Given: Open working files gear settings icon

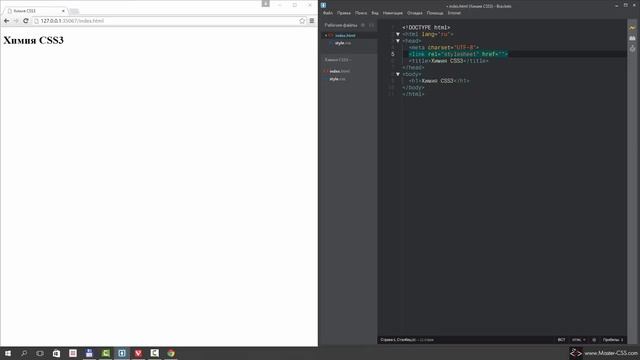Looking at the screenshot, I should (x=362, y=25).
